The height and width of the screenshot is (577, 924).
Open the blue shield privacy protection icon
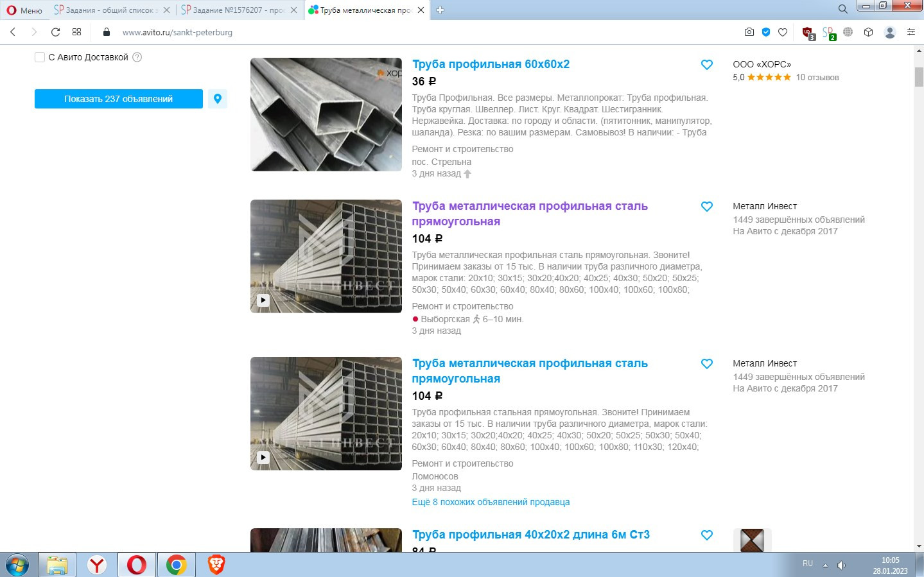[x=765, y=32]
